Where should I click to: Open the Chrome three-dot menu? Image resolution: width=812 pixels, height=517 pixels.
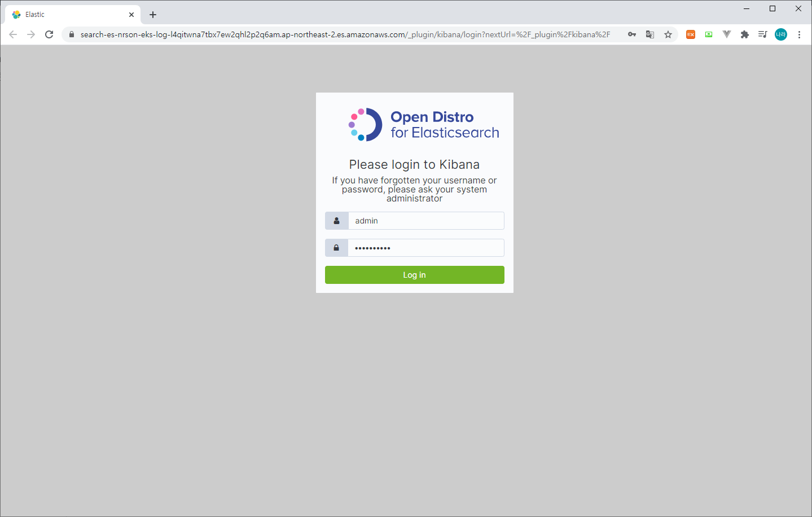799,34
